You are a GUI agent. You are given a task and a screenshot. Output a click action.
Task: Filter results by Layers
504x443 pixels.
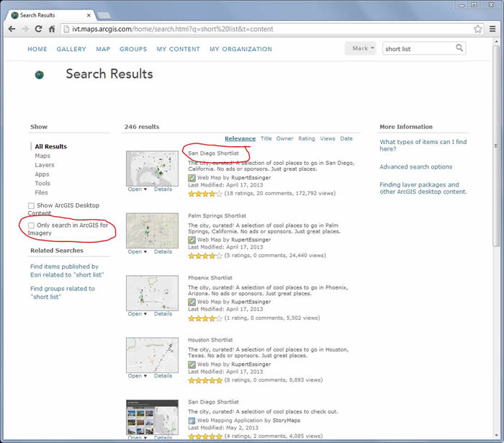pyautogui.click(x=45, y=165)
